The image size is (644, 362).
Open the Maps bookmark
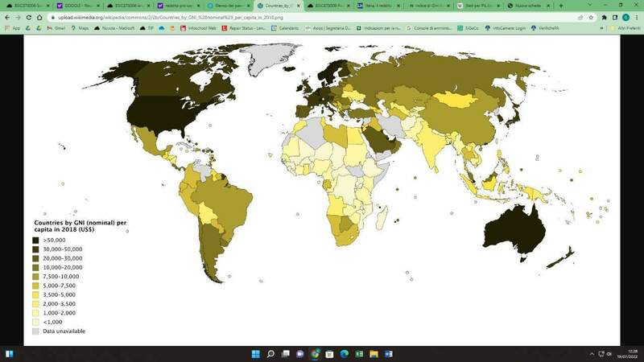(x=83, y=28)
